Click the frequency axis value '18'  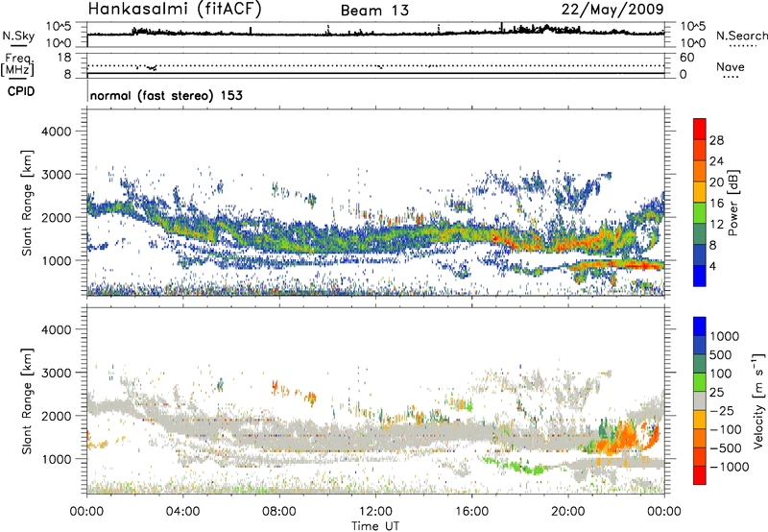[x=64, y=58]
